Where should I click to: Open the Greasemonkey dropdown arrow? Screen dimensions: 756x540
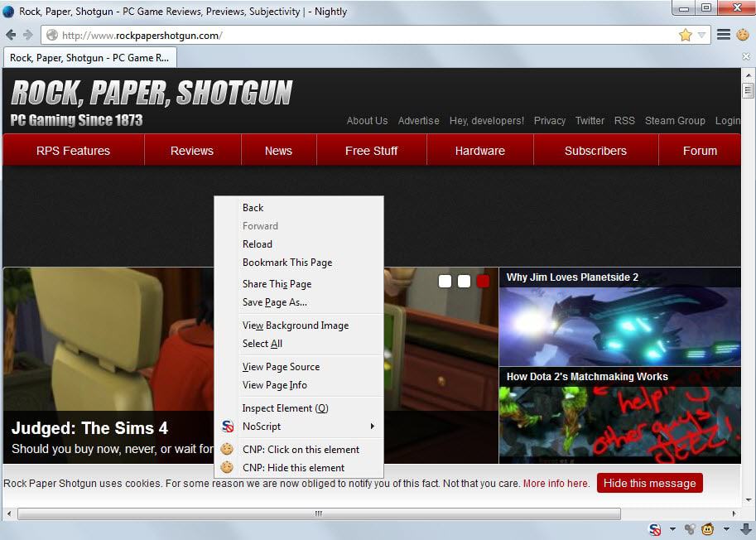coord(726,529)
